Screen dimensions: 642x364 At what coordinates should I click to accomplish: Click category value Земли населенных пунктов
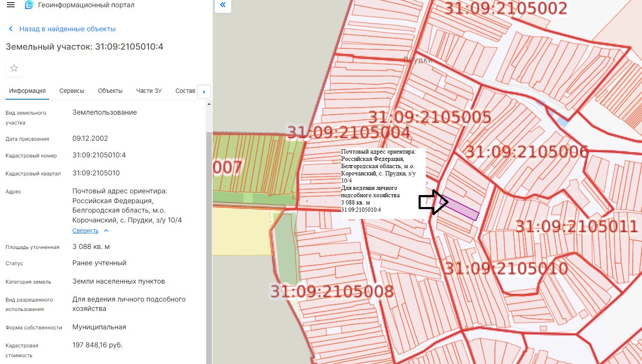pyautogui.click(x=119, y=281)
